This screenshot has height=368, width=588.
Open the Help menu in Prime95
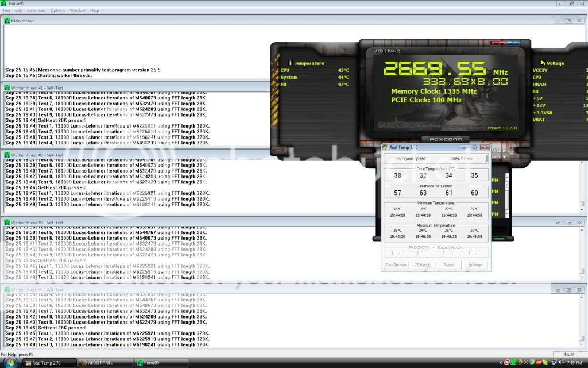coord(95,10)
